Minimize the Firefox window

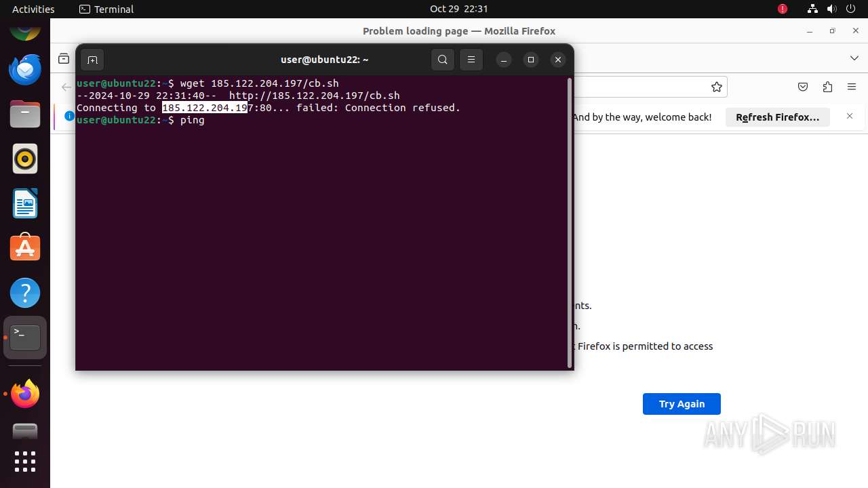point(809,31)
